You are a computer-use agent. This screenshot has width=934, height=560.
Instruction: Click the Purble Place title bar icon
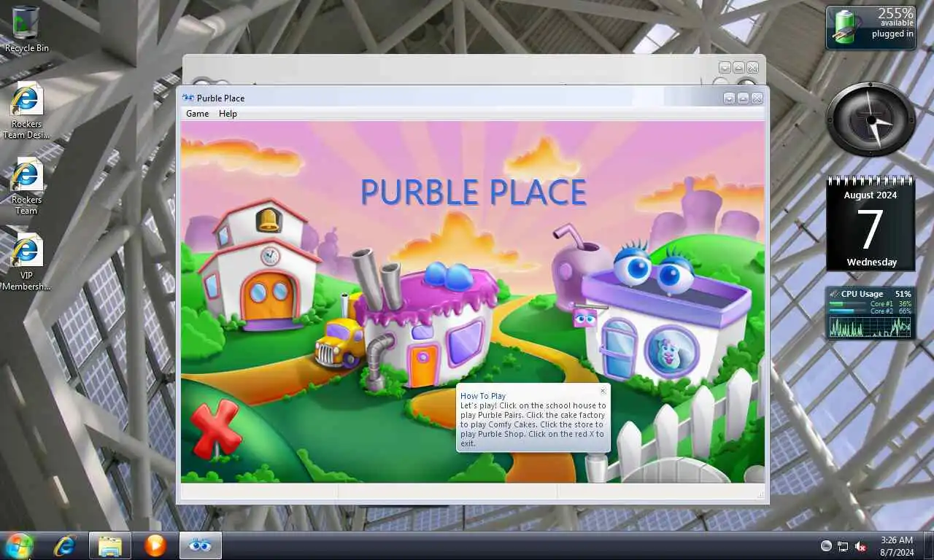[188, 98]
